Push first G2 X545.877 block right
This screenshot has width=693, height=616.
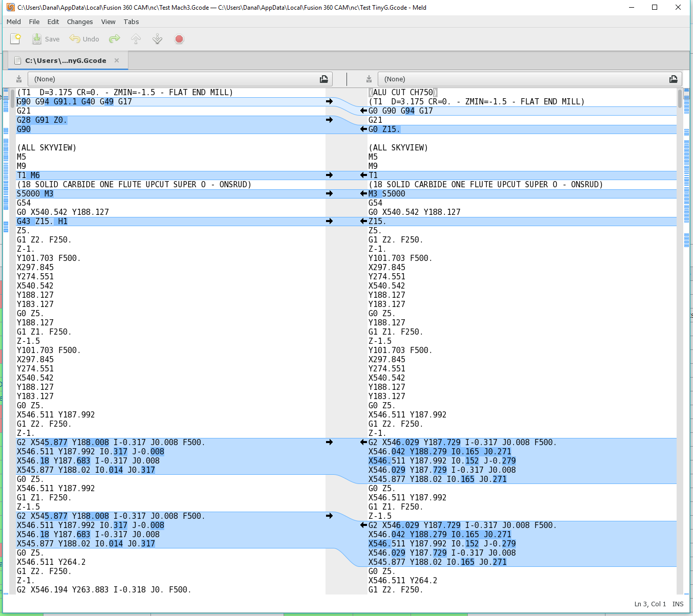pos(330,442)
